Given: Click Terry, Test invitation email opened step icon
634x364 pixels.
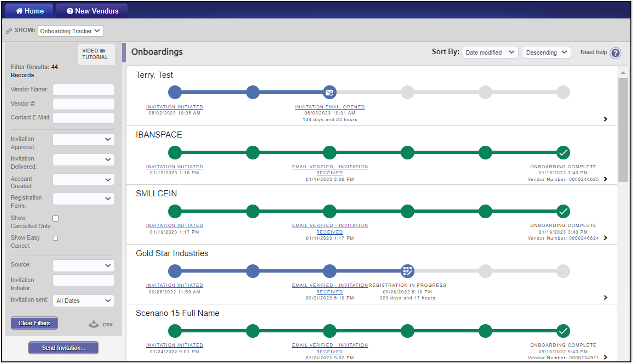Looking at the screenshot, I should tap(329, 92).
